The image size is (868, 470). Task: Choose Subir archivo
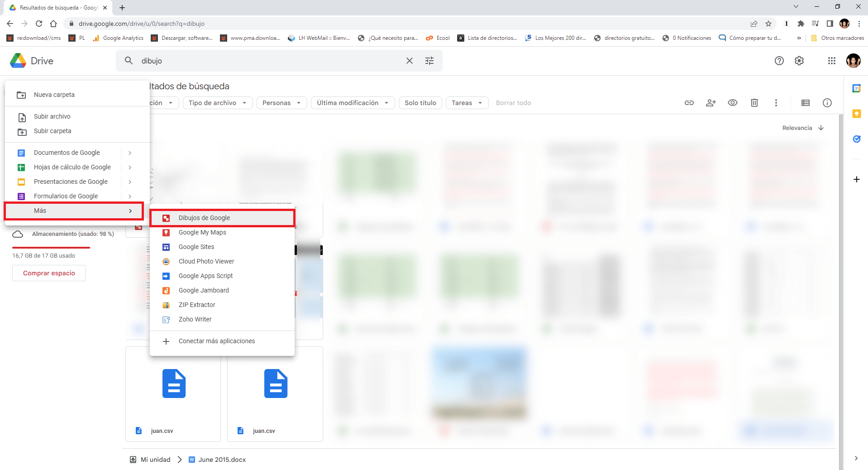(x=77, y=116)
